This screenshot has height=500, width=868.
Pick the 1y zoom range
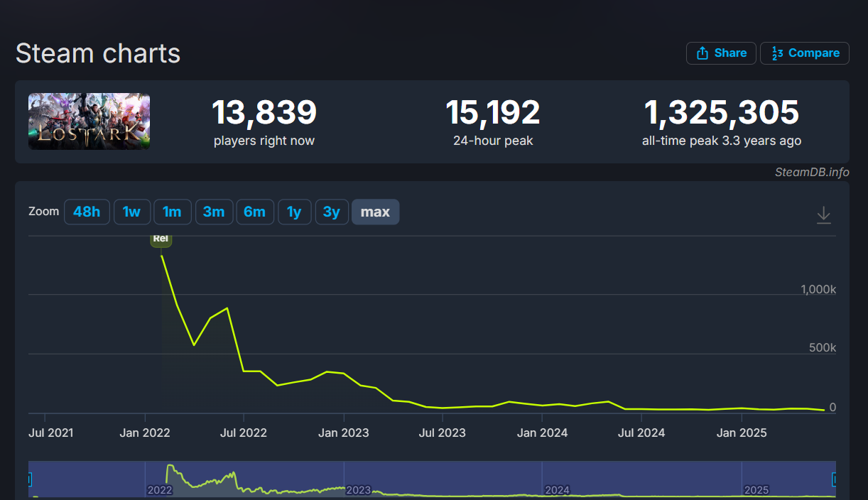[x=294, y=212]
